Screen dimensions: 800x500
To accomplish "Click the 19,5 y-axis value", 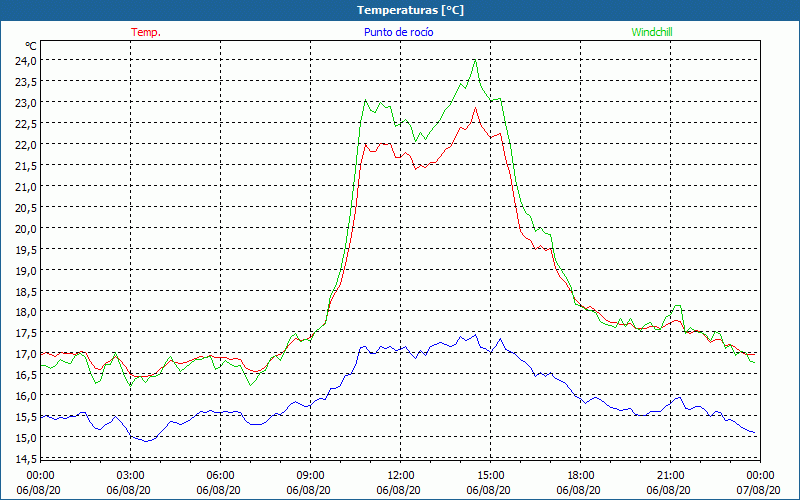I will coord(26,249).
